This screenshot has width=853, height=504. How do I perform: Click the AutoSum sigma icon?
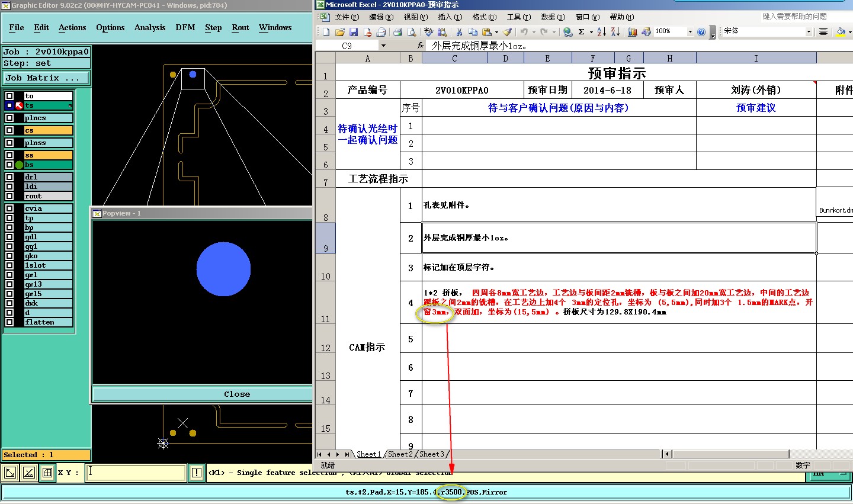pos(582,32)
